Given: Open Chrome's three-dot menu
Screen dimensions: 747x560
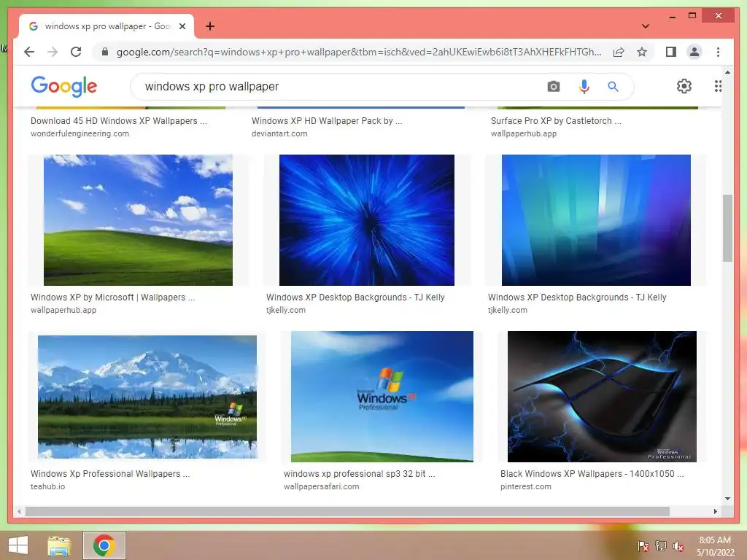Looking at the screenshot, I should click(718, 52).
